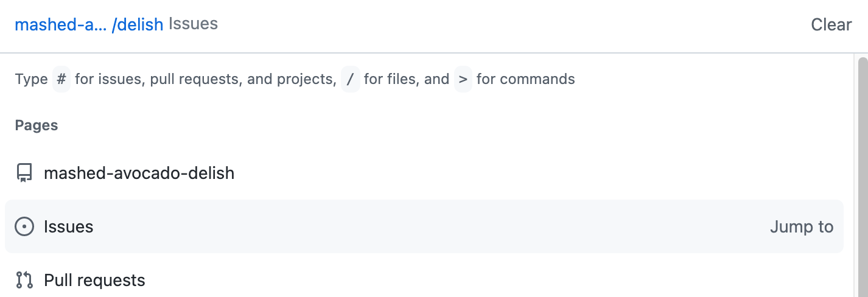
Task: Click the /delish breadcrumb link
Action: click(x=138, y=24)
